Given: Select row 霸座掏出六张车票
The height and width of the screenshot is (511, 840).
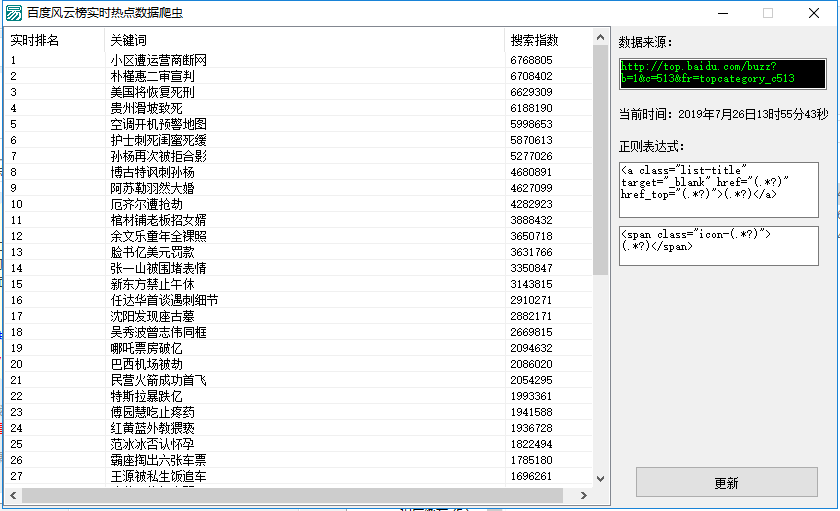Looking at the screenshot, I should [x=298, y=460].
